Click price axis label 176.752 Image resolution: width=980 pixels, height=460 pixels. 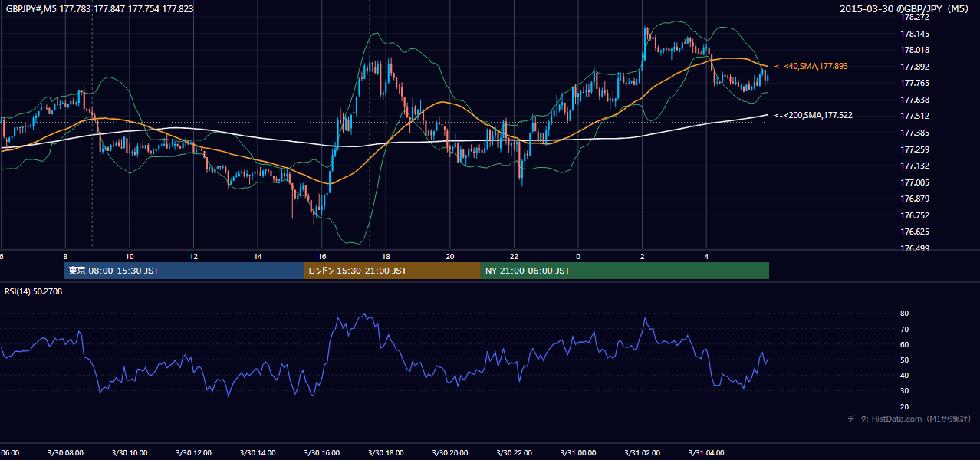click(916, 215)
